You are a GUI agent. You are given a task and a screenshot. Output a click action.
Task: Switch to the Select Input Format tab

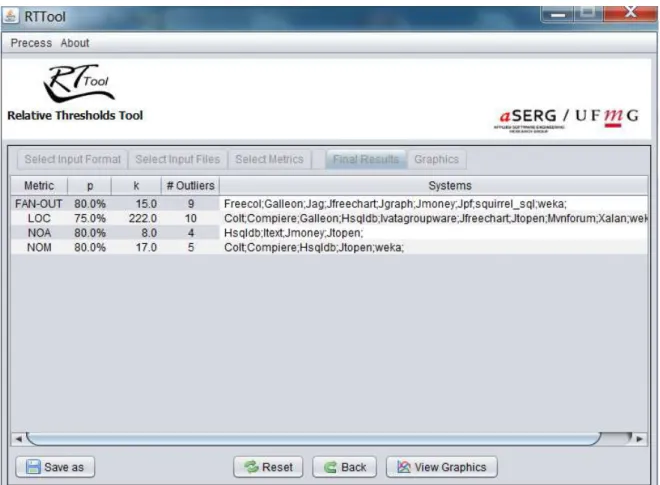(72, 159)
